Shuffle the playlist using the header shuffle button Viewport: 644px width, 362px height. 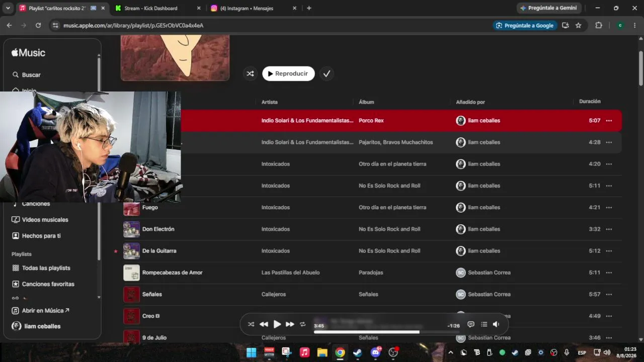pos(250,74)
